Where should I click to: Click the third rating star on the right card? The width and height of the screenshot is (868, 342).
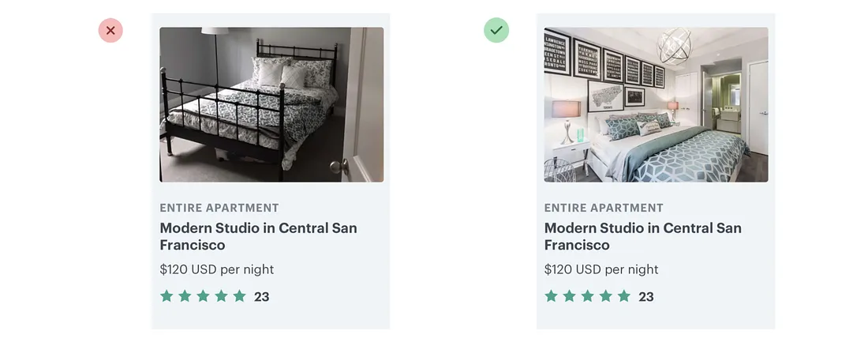coord(587,296)
